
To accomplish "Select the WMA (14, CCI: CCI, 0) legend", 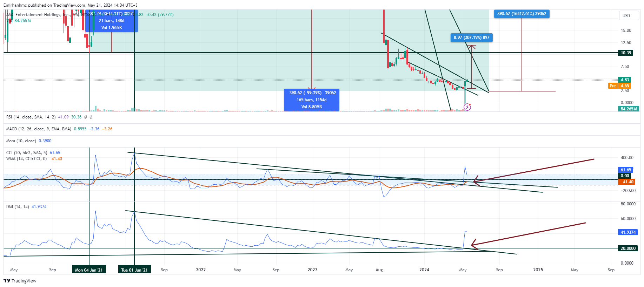I will (x=26, y=159).
